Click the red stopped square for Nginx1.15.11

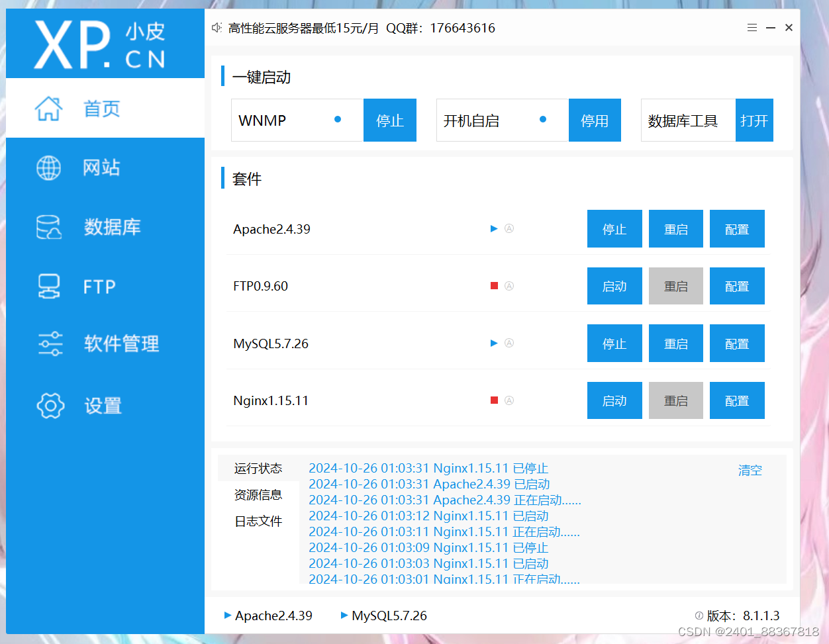[494, 400]
